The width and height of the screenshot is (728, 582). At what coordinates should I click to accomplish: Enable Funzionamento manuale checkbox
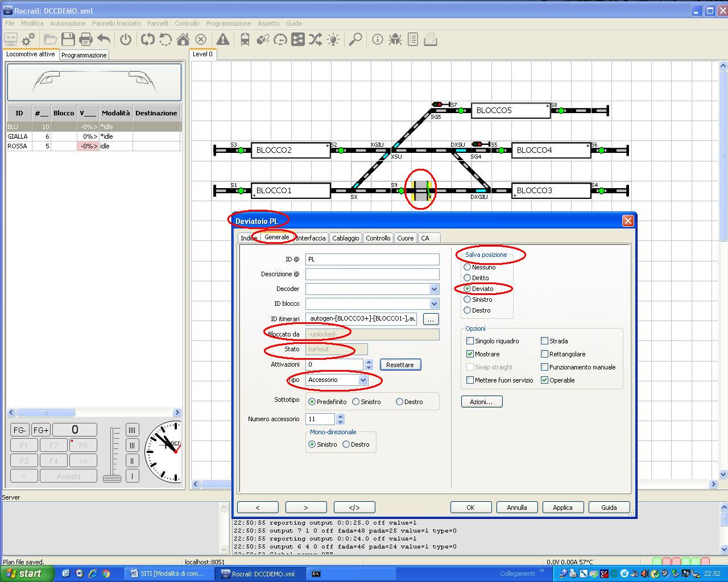544,367
